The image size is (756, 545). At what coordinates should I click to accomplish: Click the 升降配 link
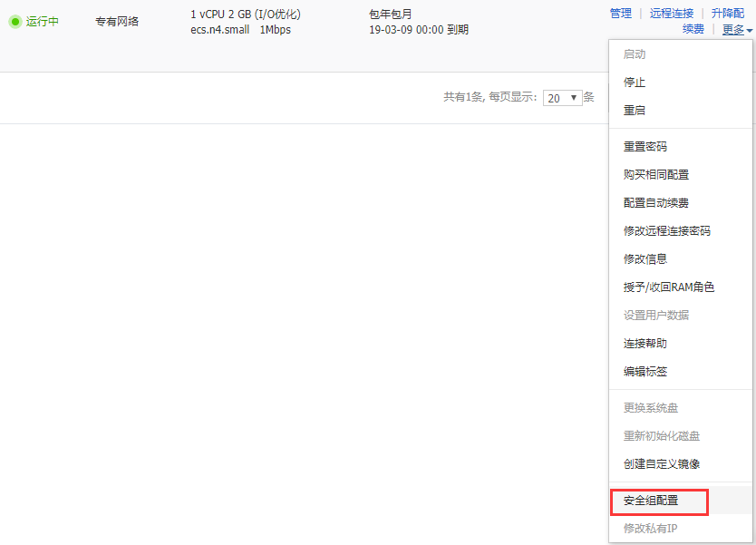[x=727, y=14]
